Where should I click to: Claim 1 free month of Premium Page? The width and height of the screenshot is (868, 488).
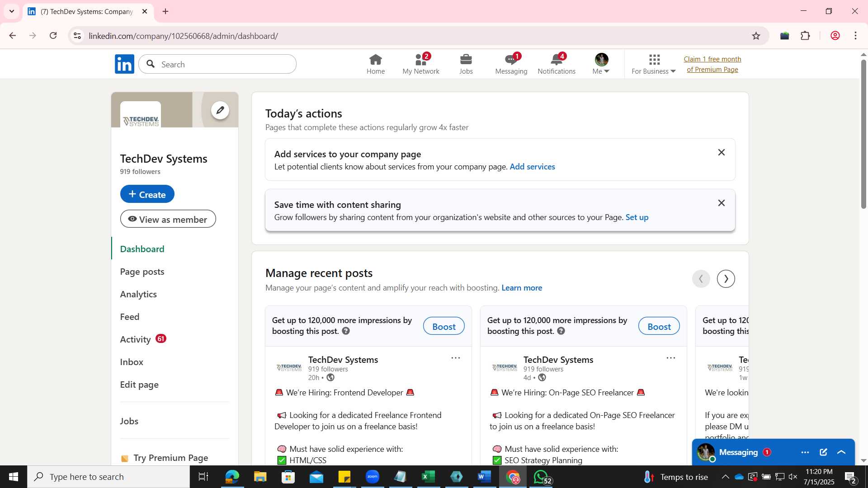coord(712,64)
